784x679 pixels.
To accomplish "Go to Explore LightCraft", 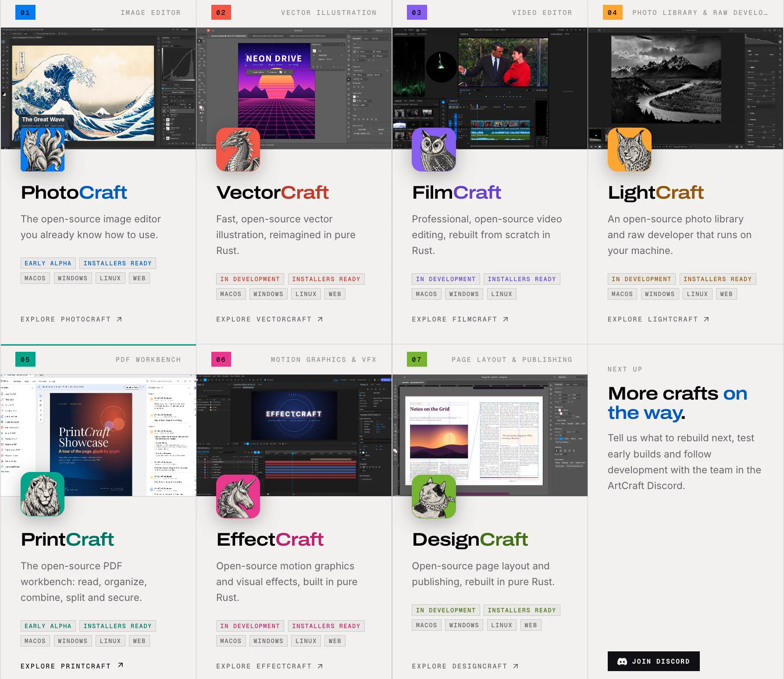I will [x=659, y=319].
